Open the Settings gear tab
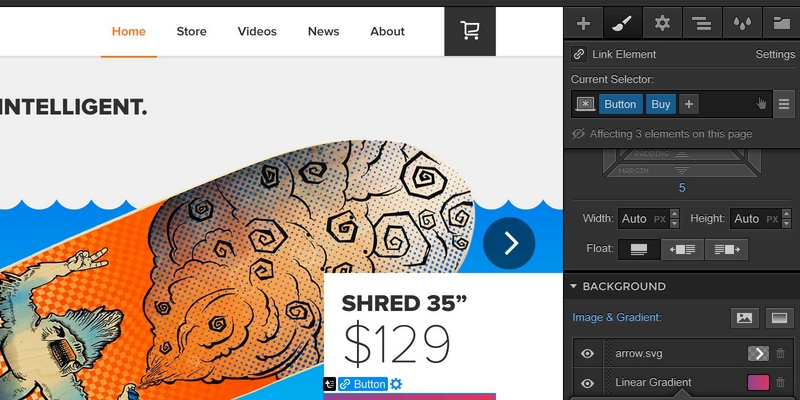 [662, 23]
